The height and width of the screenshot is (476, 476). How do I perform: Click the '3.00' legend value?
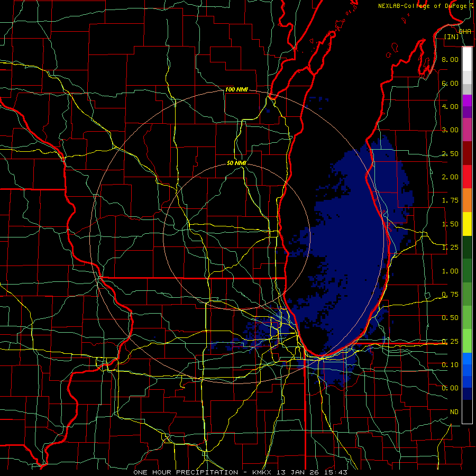(450, 130)
